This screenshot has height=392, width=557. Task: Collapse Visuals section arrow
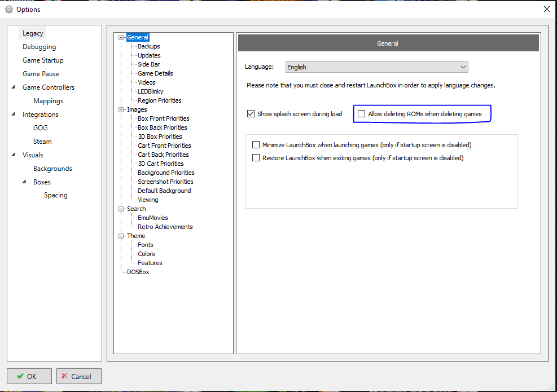(14, 155)
